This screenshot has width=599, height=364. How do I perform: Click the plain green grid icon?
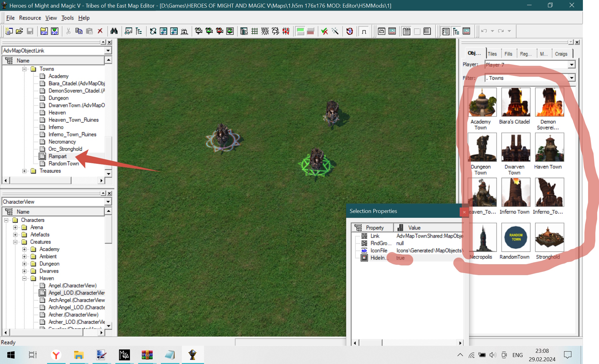tap(254, 31)
